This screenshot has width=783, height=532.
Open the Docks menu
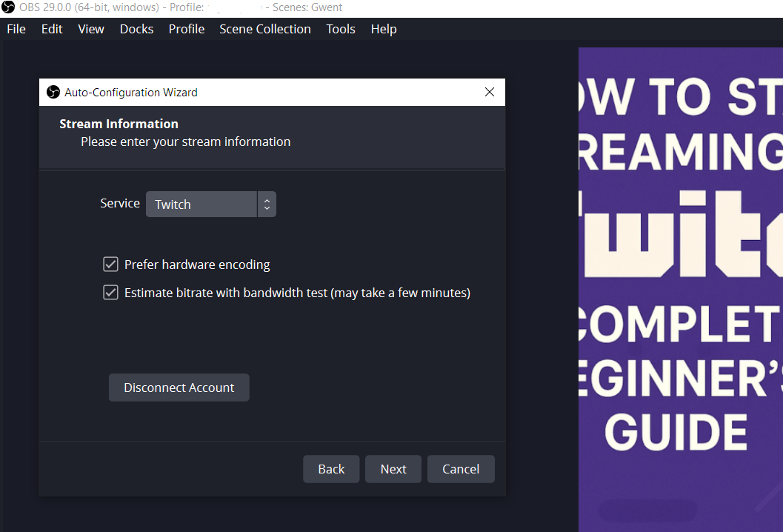136,29
